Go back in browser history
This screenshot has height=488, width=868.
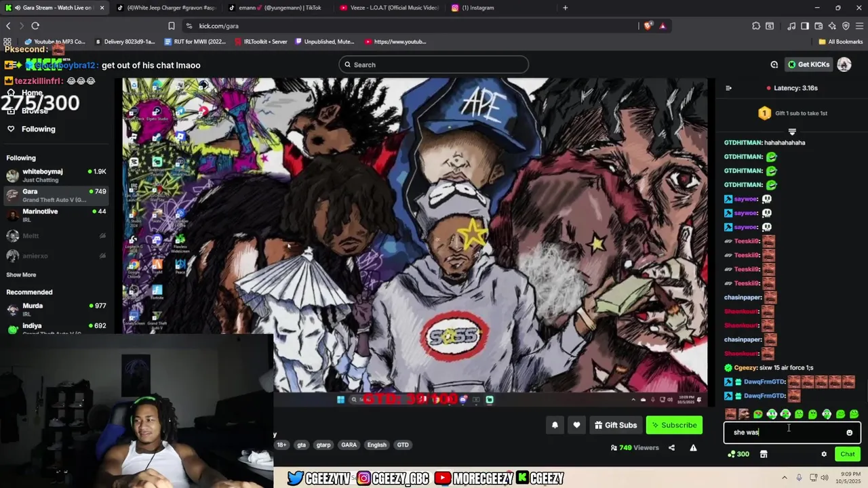click(x=8, y=26)
